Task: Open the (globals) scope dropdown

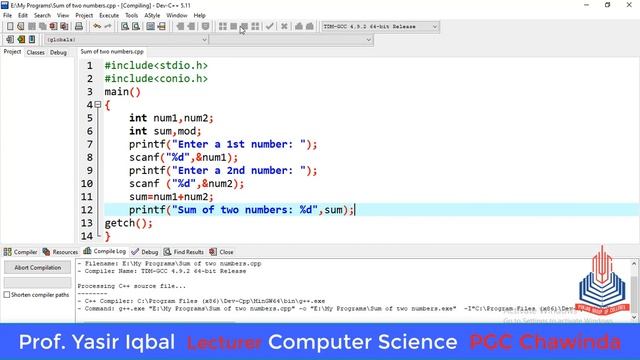Action: point(126,40)
